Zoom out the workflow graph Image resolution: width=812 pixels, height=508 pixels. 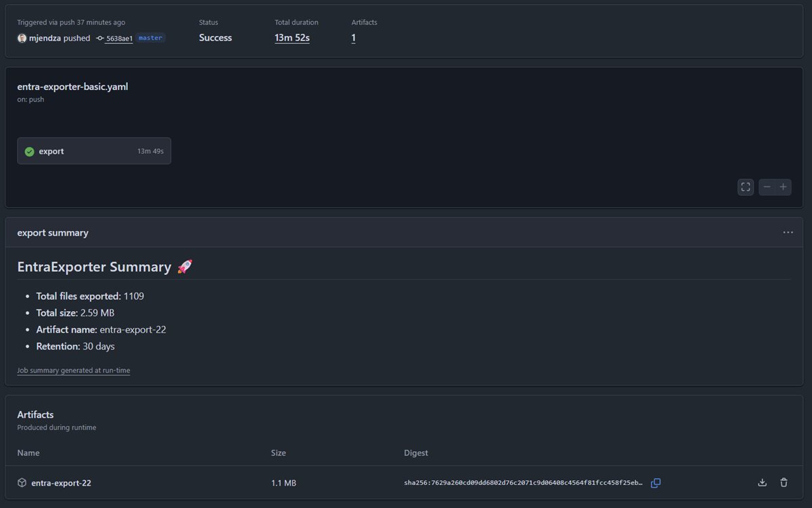coord(767,187)
